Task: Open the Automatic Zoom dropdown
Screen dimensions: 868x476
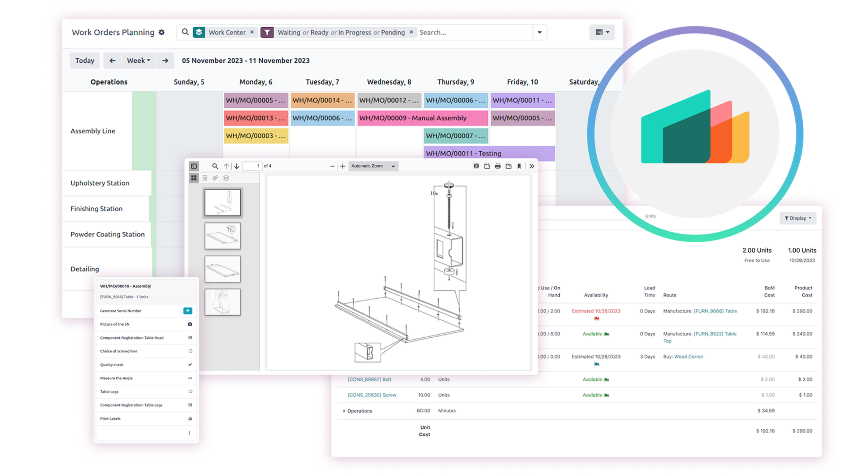Action: (x=373, y=166)
